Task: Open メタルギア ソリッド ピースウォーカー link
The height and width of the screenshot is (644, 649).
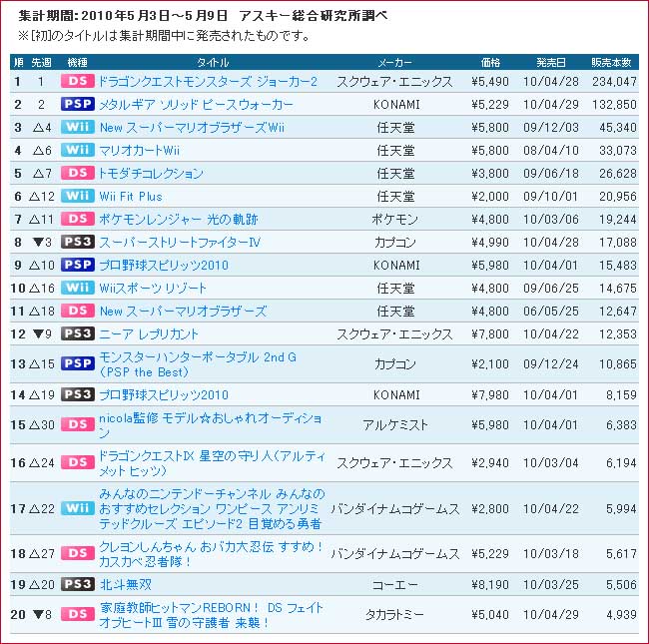Action: [196, 104]
